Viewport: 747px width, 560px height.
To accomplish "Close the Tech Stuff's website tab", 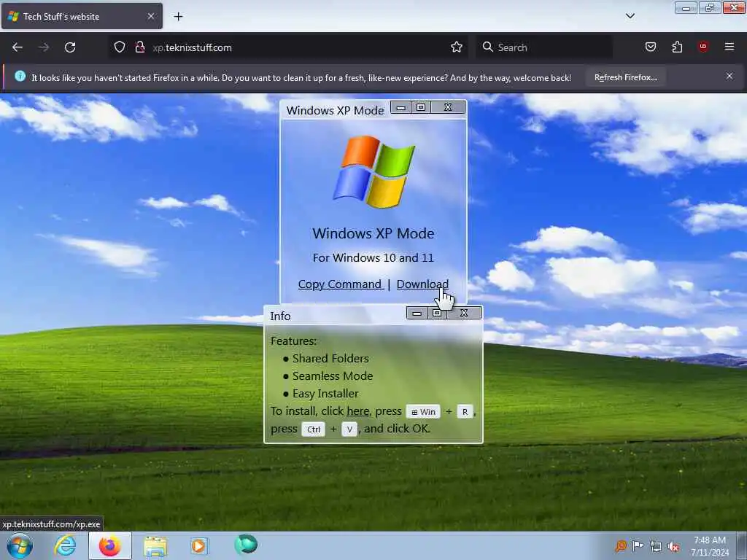I will pyautogui.click(x=150, y=16).
